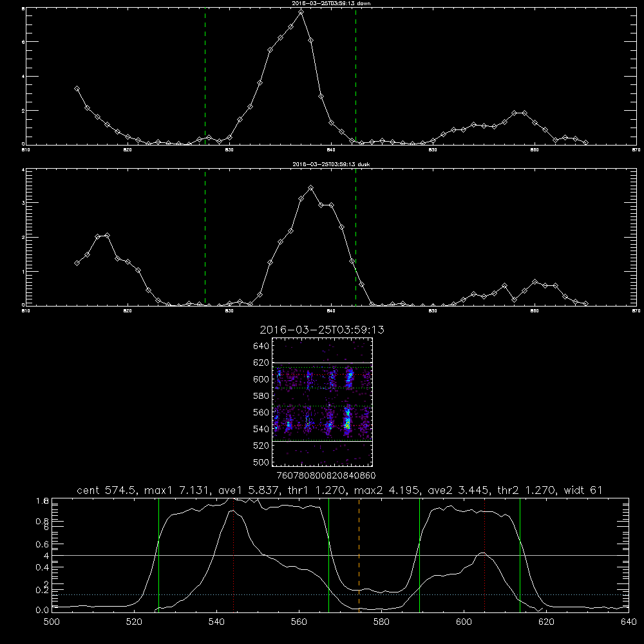Click the left green dashed line in dusk plot
This screenshot has height=644, width=644.
coord(205,237)
